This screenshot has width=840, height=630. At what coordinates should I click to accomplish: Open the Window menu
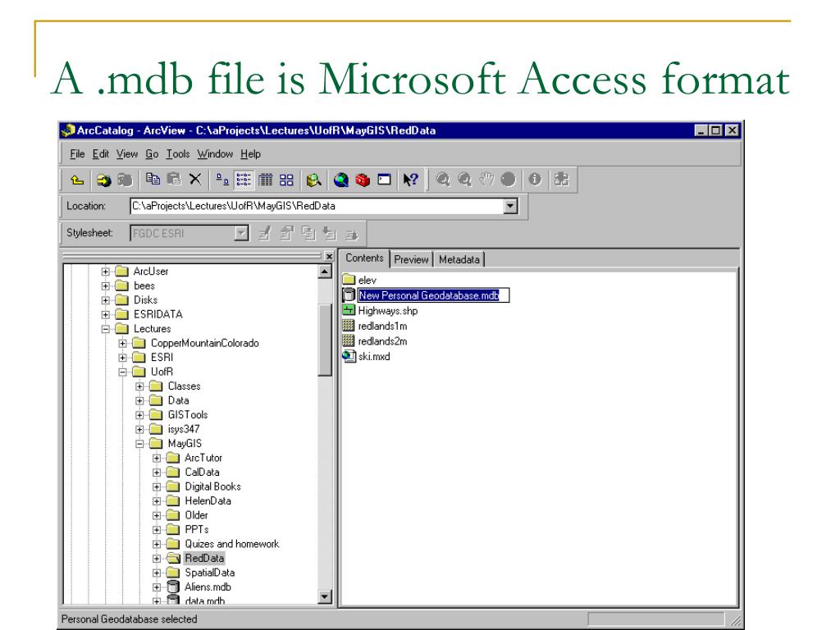[x=215, y=153]
